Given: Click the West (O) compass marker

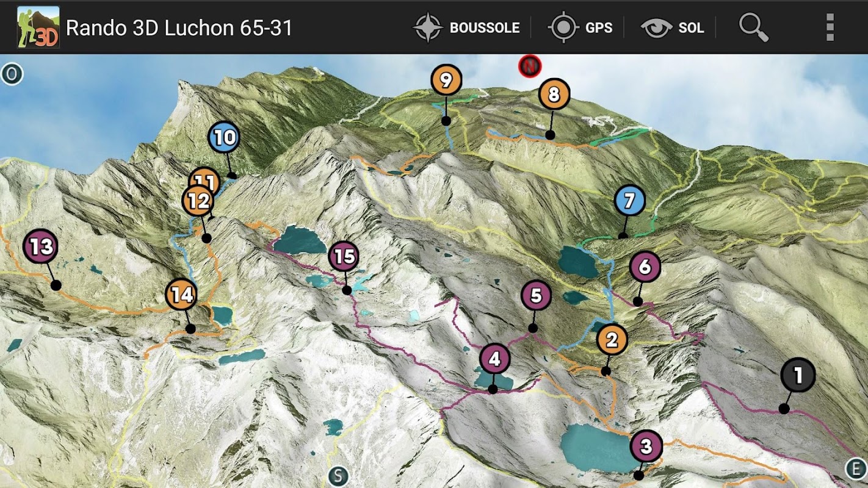Looking at the screenshot, I should 12,74.
